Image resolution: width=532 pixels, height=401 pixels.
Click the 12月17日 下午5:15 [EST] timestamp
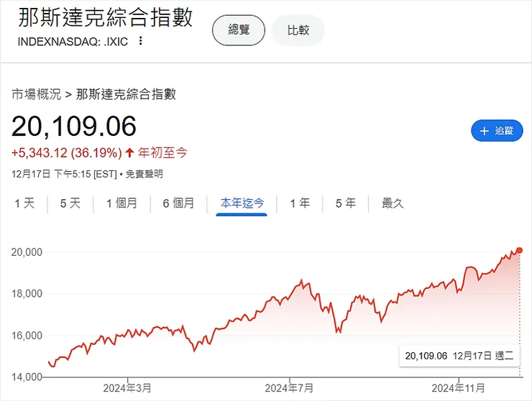pyautogui.click(x=64, y=174)
